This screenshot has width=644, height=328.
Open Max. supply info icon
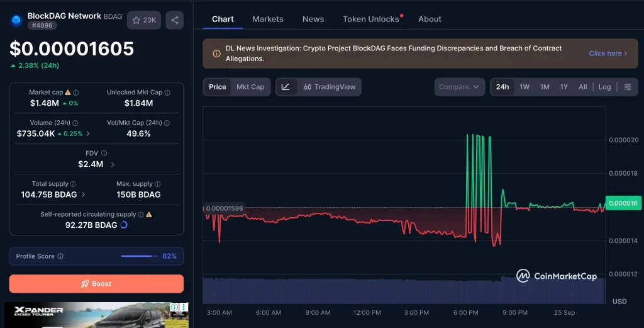pos(157,184)
